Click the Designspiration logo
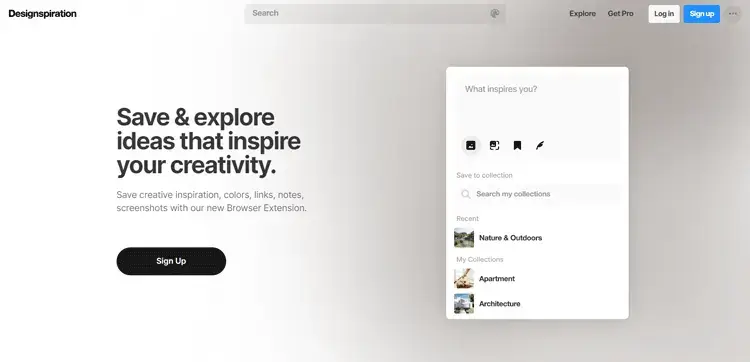Viewport: 750px width, 362px height. tap(43, 13)
